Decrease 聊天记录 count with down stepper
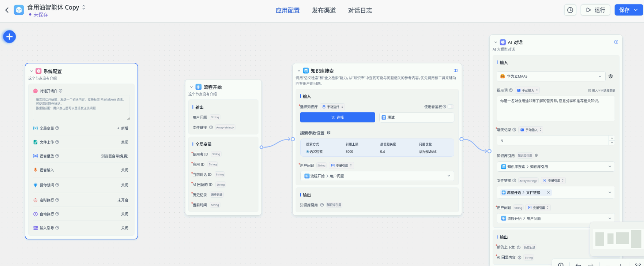Image resolution: width=644 pixels, height=266 pixels. coord(612,143)
